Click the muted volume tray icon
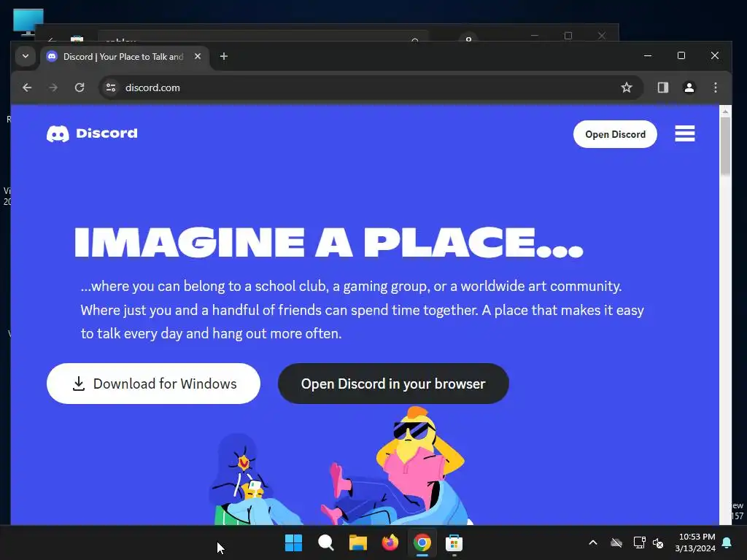The height and width of the screenshot is (560, 747). 659,542
